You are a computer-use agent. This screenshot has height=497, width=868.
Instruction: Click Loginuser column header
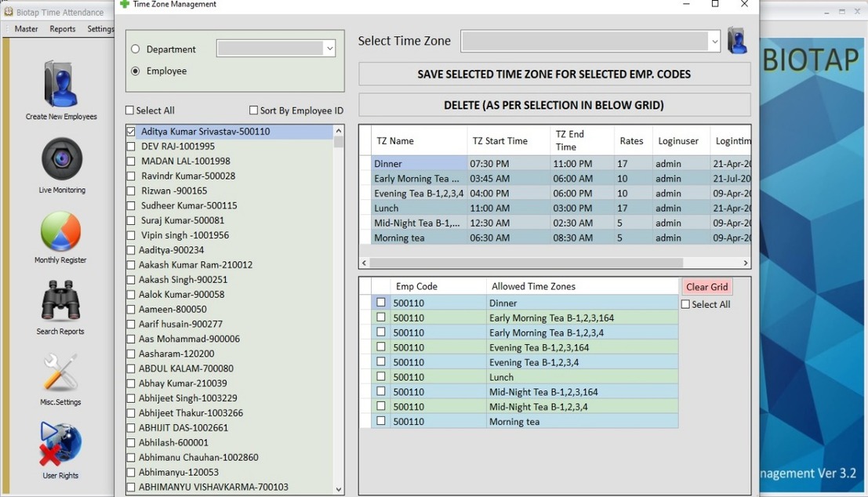click(681, 140)
